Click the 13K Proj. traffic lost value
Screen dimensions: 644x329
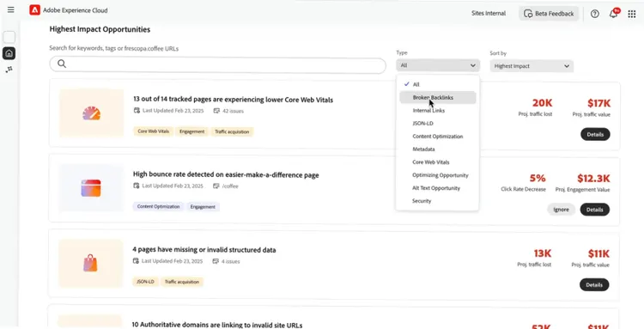pyautogui.click(x=542, y=253)
